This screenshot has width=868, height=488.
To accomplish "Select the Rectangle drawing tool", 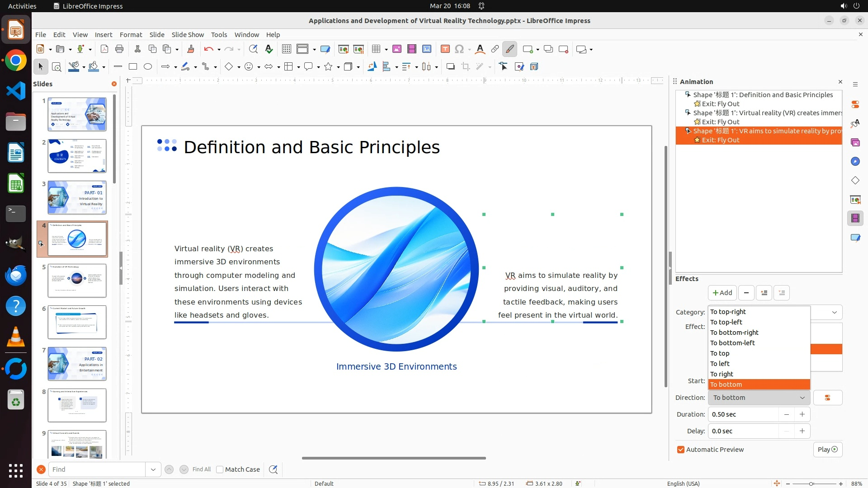I will tap(133, 67).
